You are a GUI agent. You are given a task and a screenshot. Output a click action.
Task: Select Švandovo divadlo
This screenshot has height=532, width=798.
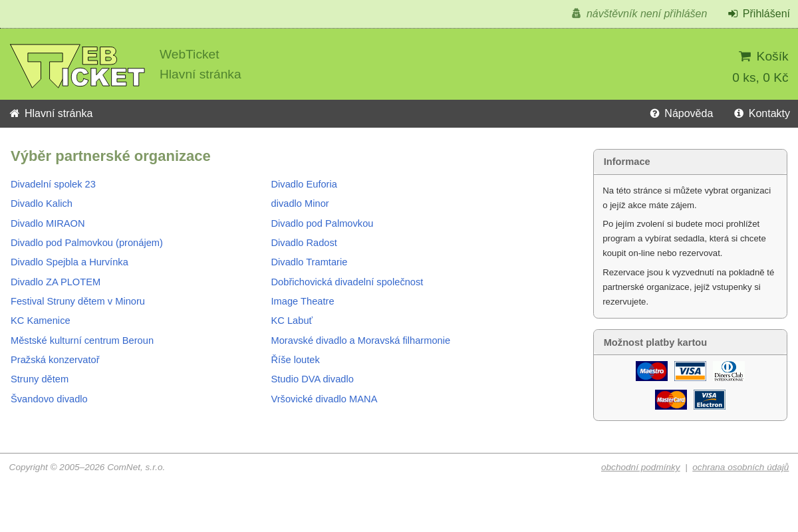(x=49, y=399)
